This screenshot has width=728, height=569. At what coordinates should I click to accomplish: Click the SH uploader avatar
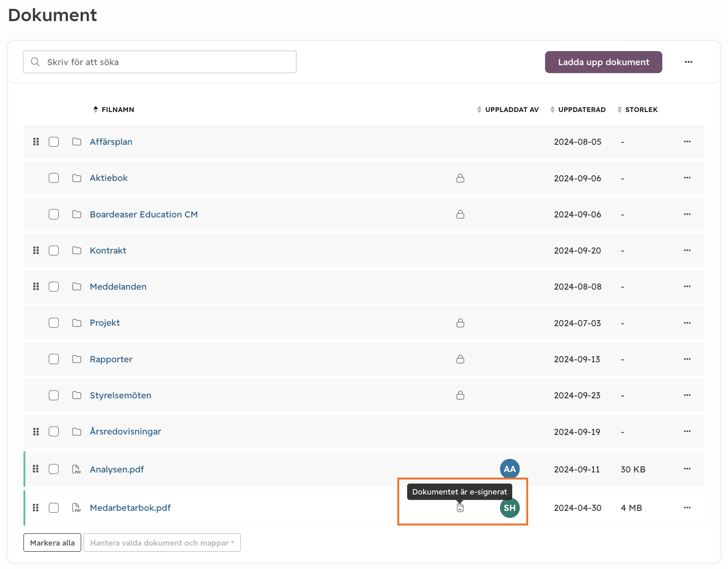pyautogui.click(x=509, y=508)
